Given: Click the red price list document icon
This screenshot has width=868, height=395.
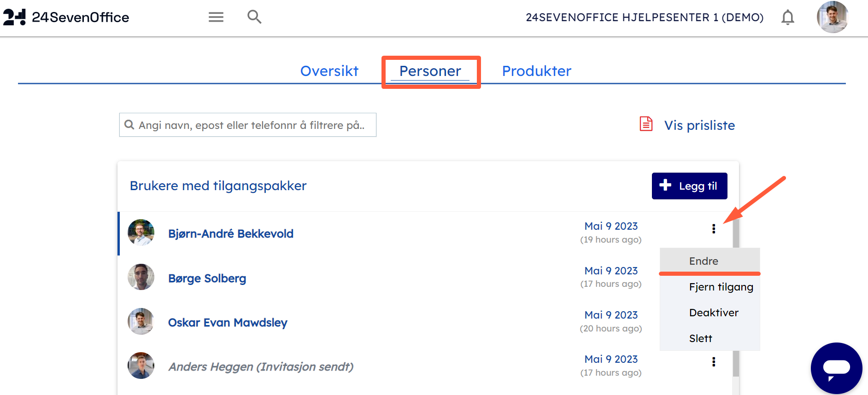Looking at the screenshot, I should [646, 124].
